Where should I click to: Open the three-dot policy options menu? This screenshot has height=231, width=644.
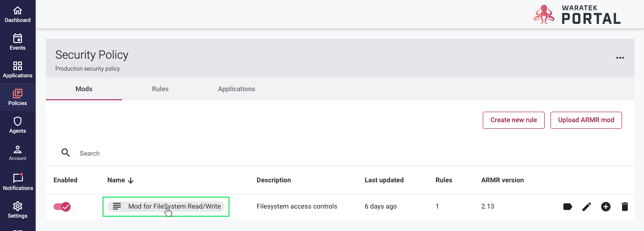[620, 58]
